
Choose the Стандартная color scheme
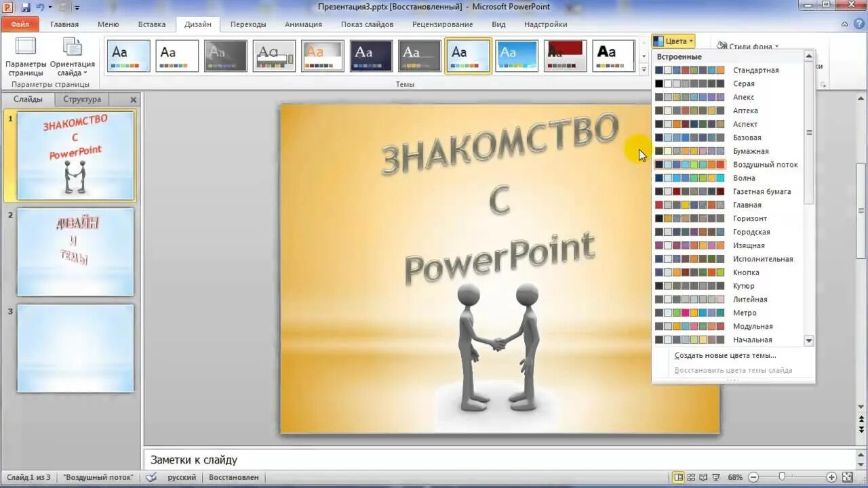[x=730, y=70]
